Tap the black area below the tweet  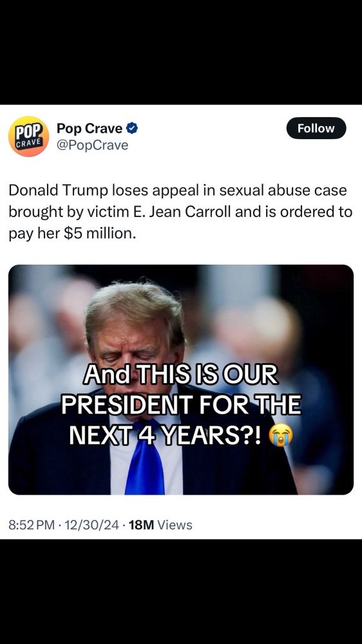[181, 591]
